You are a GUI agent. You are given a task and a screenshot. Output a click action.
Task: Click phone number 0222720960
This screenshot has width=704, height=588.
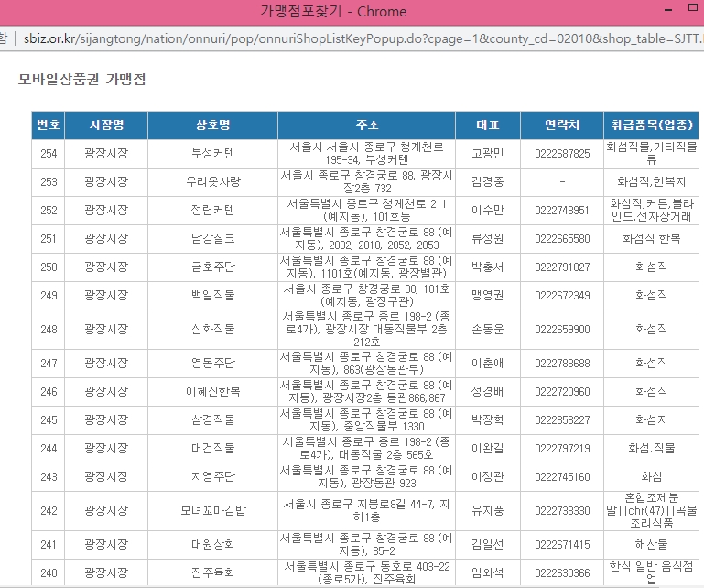[562, 392]
